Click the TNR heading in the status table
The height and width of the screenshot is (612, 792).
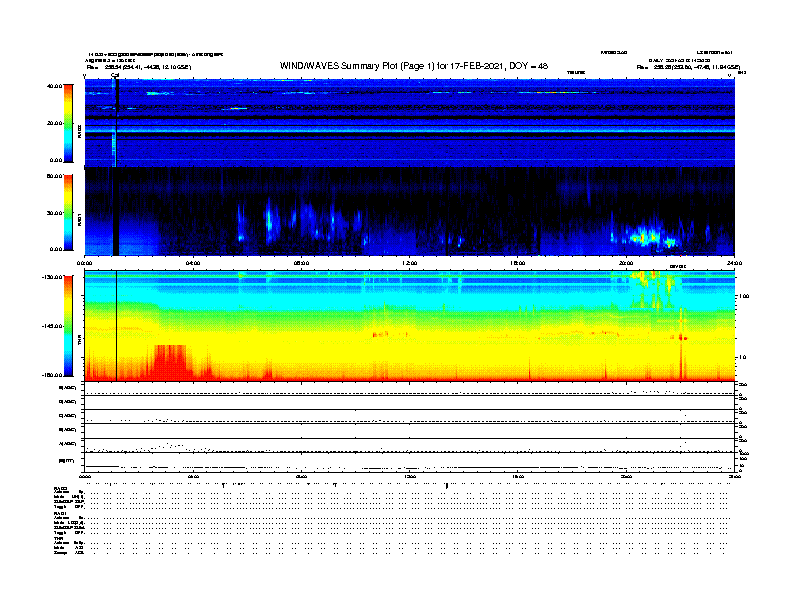coord(58,538)
